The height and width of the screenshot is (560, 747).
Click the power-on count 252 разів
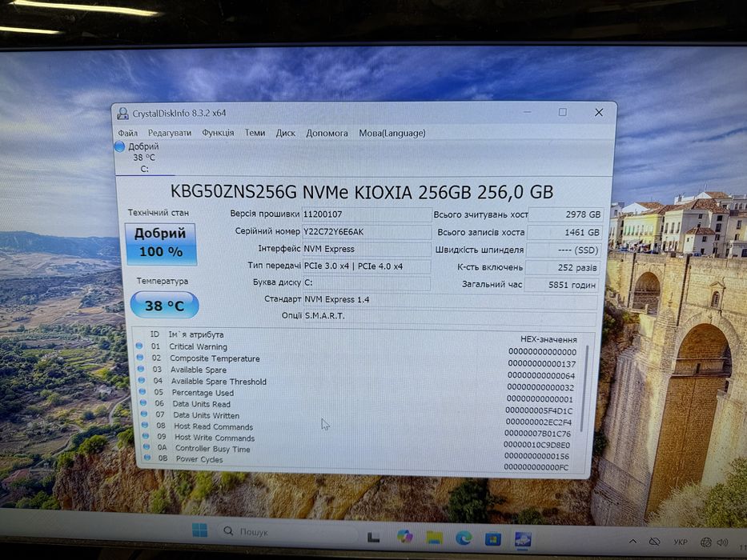click(563, 268)
